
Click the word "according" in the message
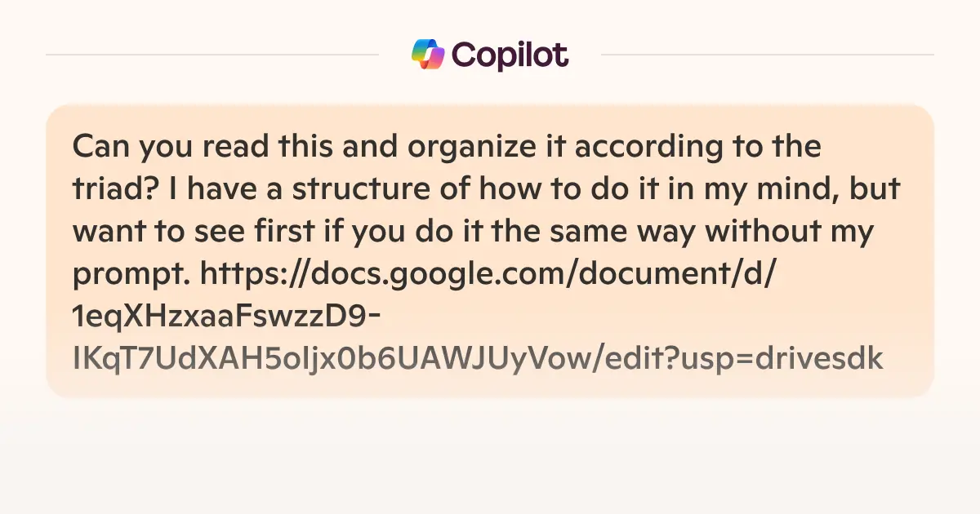click(589, 148)
